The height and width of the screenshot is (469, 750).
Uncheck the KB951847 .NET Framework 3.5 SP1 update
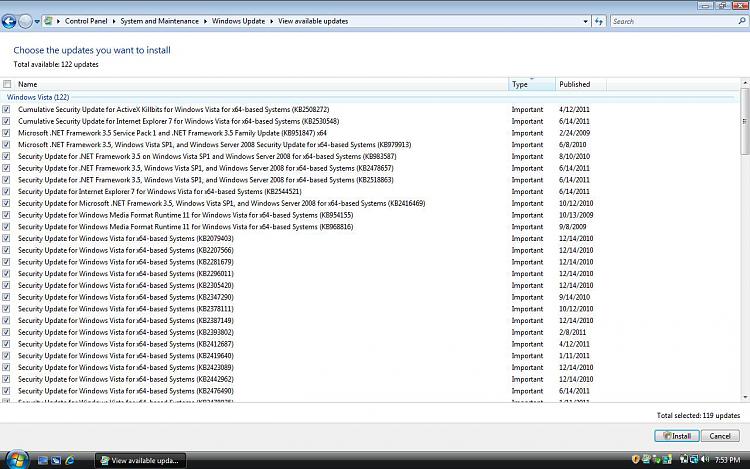click(6, 133)
